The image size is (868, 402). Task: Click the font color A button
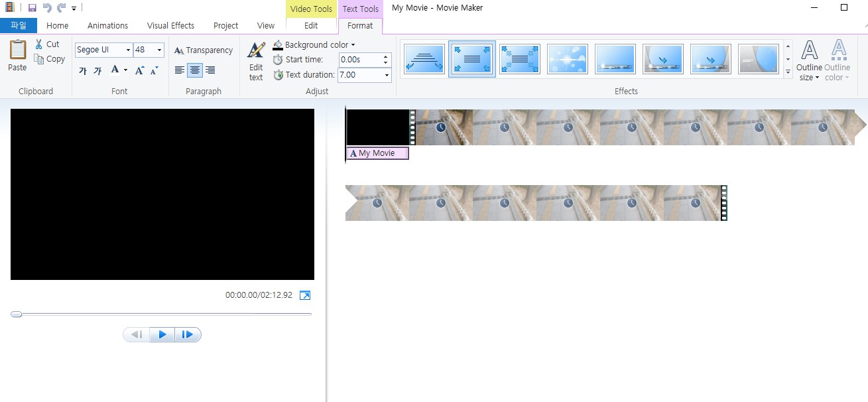pos(115,70)
